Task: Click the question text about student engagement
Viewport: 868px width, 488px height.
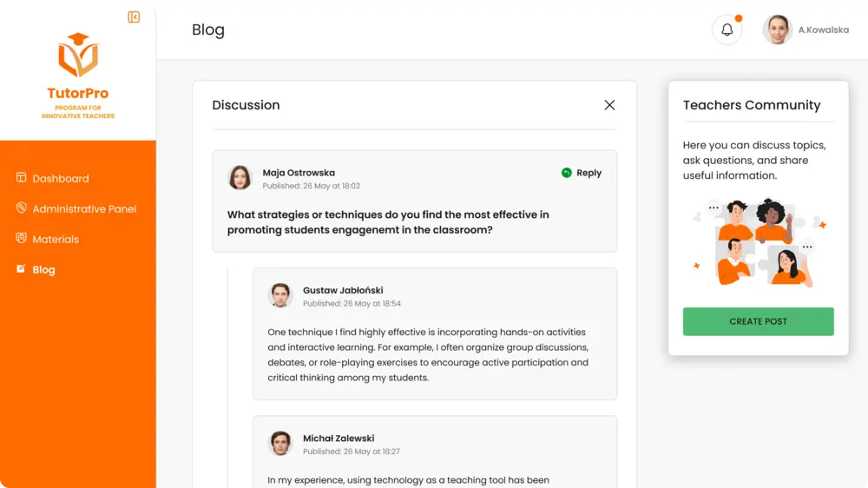Action: pos(388,222)
